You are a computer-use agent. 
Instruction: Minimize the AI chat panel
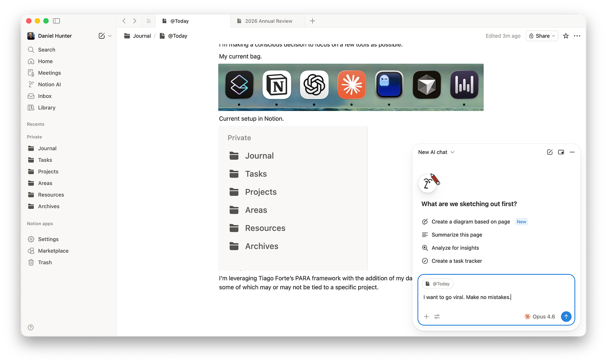tap(572, 152)
